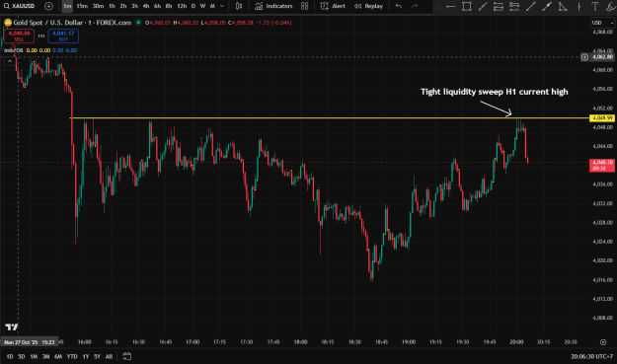Screen dimensions: 617x364
Task: Add a symbol to compare with plus icon
Action: 48,6
